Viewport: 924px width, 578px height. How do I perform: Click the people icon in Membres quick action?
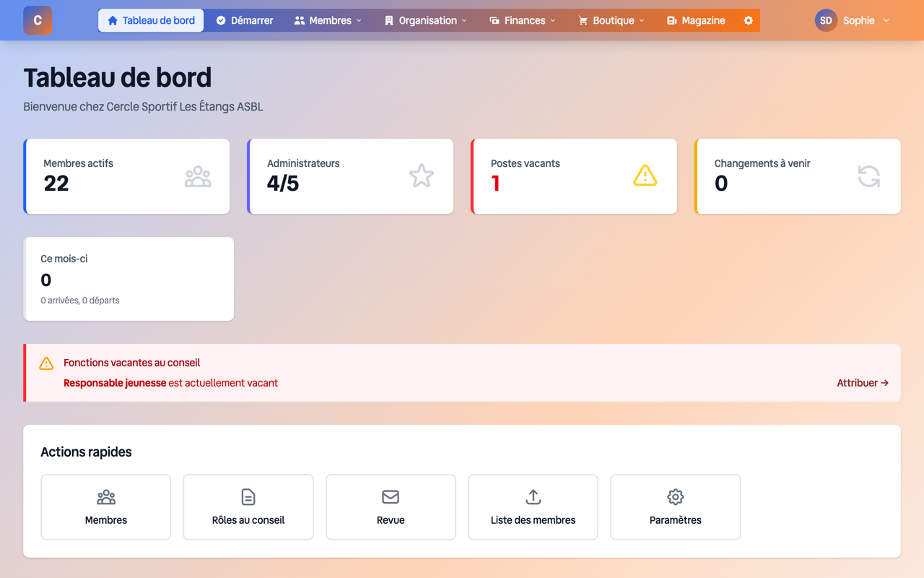point(106,497)
